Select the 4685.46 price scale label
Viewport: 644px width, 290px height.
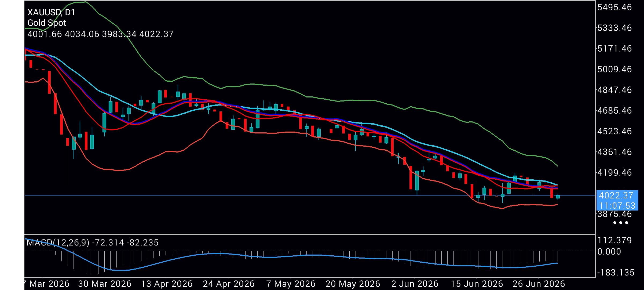pos(615,110)
